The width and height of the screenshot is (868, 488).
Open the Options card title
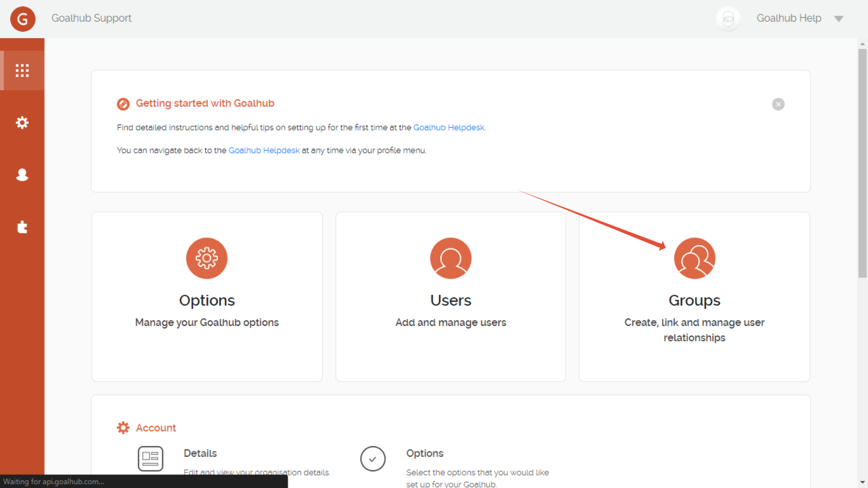(x=207, y=301)
